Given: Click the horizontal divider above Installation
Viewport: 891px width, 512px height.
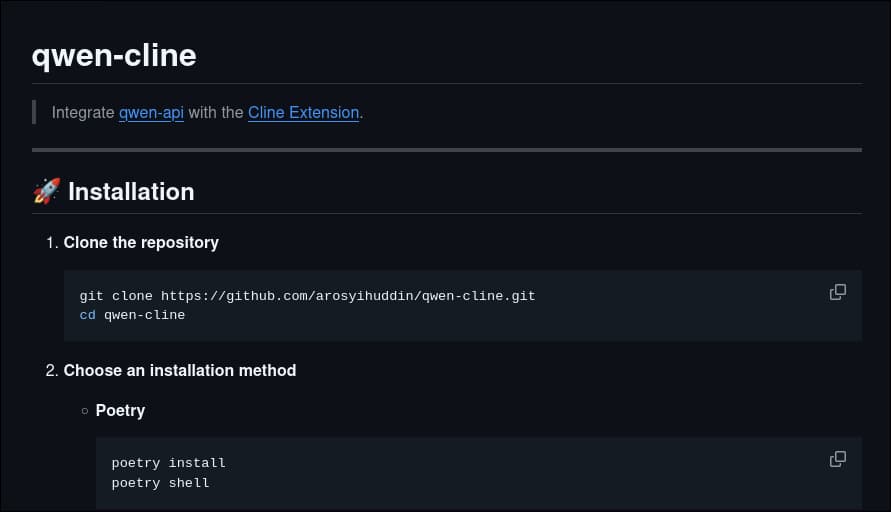Looking at the screenshot, I should [446, 150].
